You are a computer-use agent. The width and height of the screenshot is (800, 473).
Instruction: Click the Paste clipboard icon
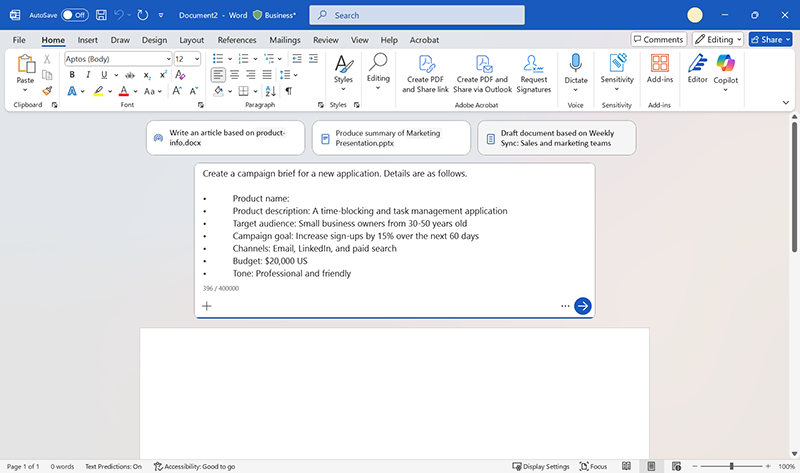[x=25, y=65]
